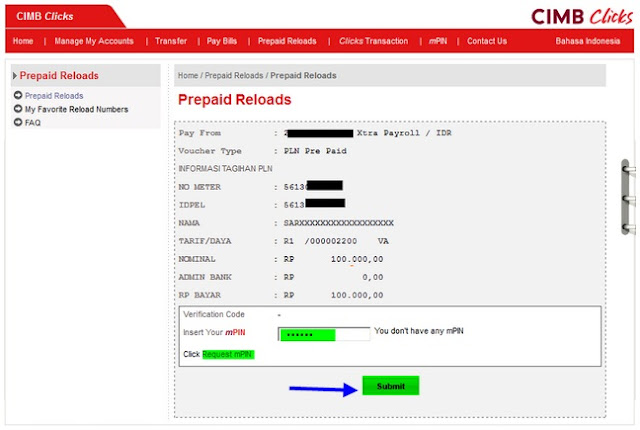The width and height of the screenshot is (640, 430).
Task: Select the NAMA value 'SARXXXXXXXXXXXXXXXXXXX'
Action: (339, 223)
